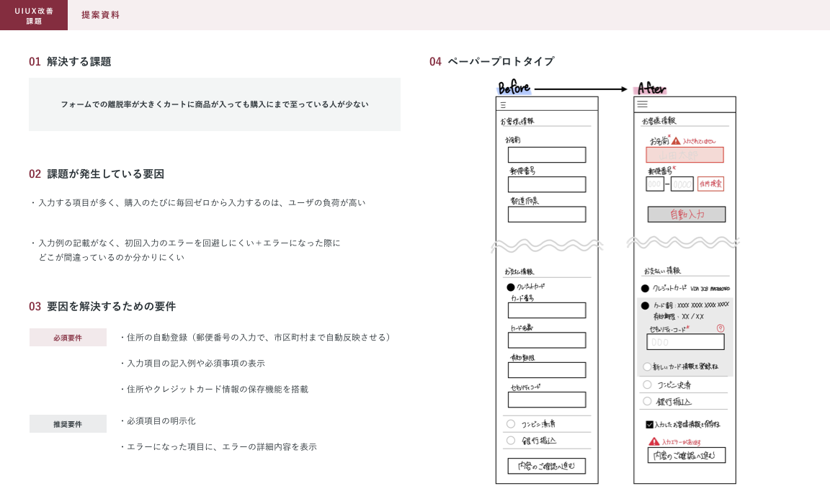
Task: Click the 04 ペーパープロトタイプ heading
Action: [x=492, y=61]
